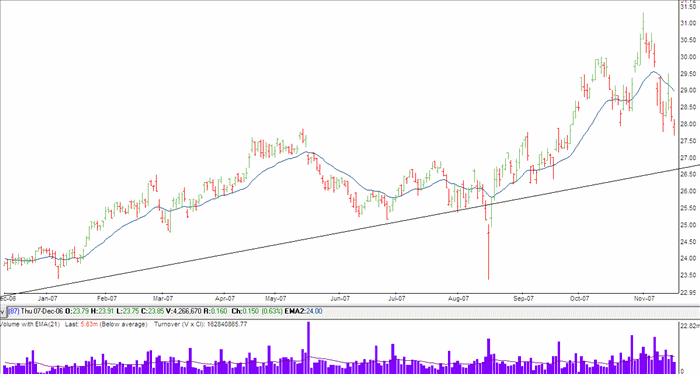The width and height of the screenshot is (700, 374).
Task: Click the Nov-07 date axis label
Action: [645, 298]
